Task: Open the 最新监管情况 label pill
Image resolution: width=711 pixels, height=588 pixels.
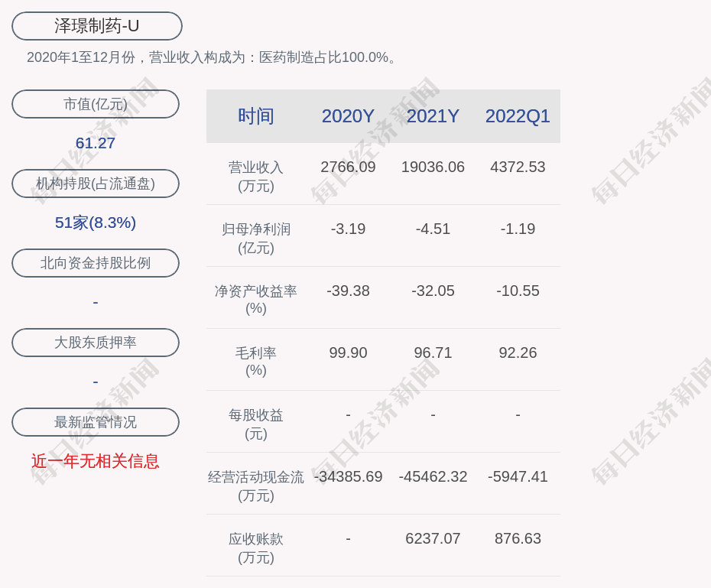Action: click(x=96, y=422)
